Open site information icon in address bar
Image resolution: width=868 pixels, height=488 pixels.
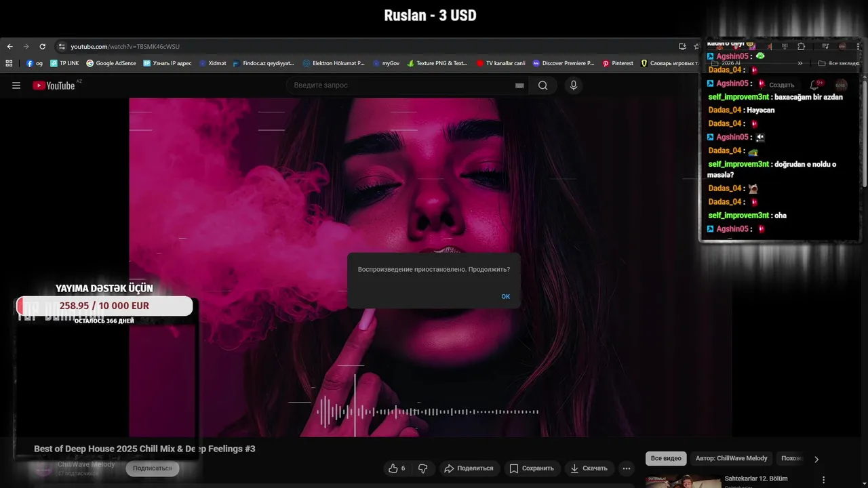tap(62, 46)
